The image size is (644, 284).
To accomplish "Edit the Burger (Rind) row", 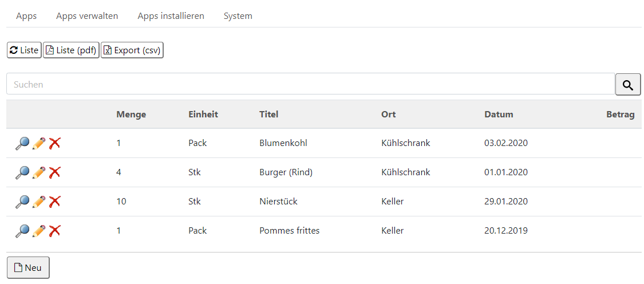I will click(x=38, y=172).
